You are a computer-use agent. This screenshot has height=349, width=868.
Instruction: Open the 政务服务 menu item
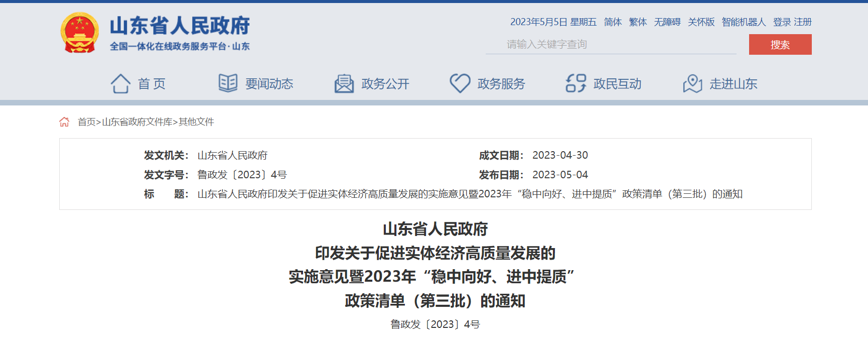(x=501, y=84)
